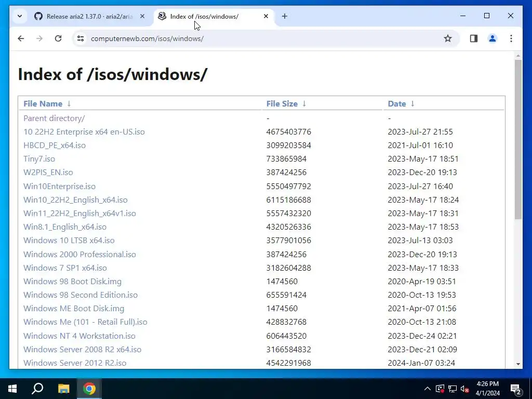Click descending arrow next to File Name
This screenshot has height=399, width=532.
pyautogui.click(x=69, y=104)
